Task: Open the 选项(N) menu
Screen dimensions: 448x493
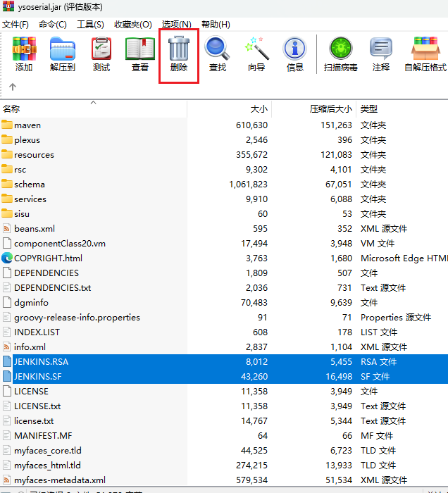Action: (176, 24)
